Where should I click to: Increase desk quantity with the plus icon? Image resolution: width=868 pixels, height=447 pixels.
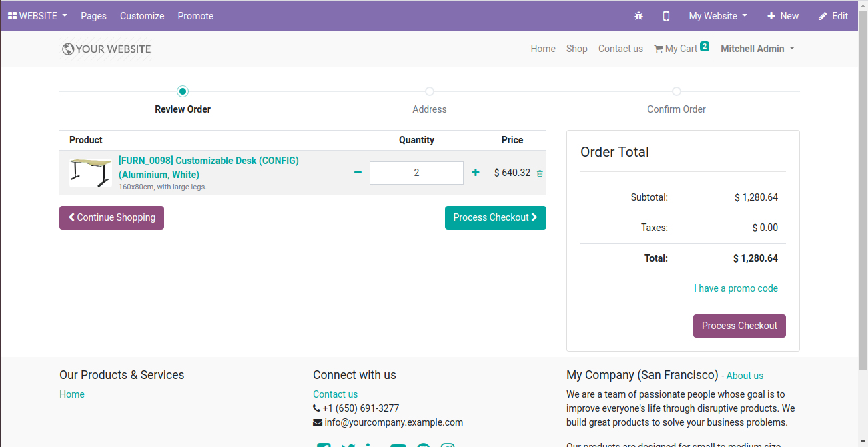(x=476, y=173)
